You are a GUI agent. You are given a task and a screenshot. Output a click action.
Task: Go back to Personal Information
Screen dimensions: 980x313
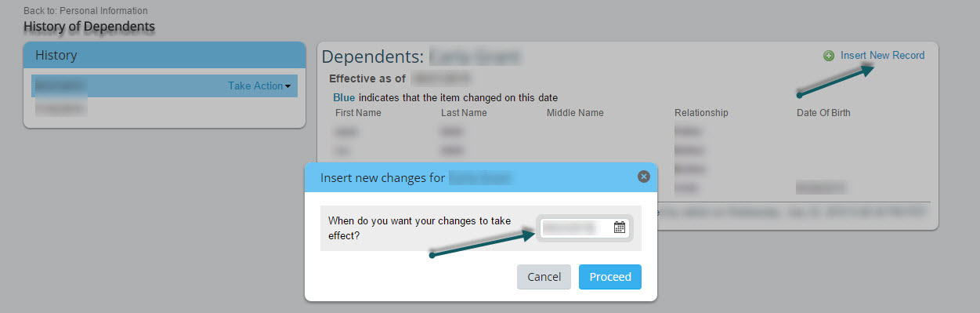click(x=85, y=11)
